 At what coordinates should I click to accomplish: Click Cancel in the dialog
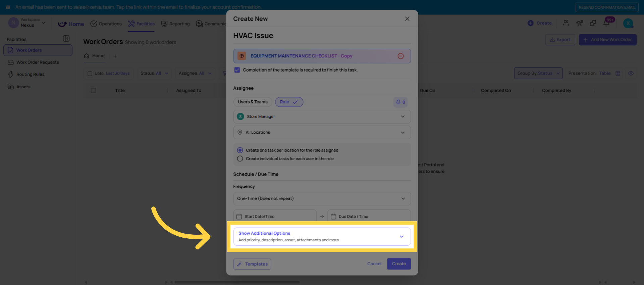[374, 264]
